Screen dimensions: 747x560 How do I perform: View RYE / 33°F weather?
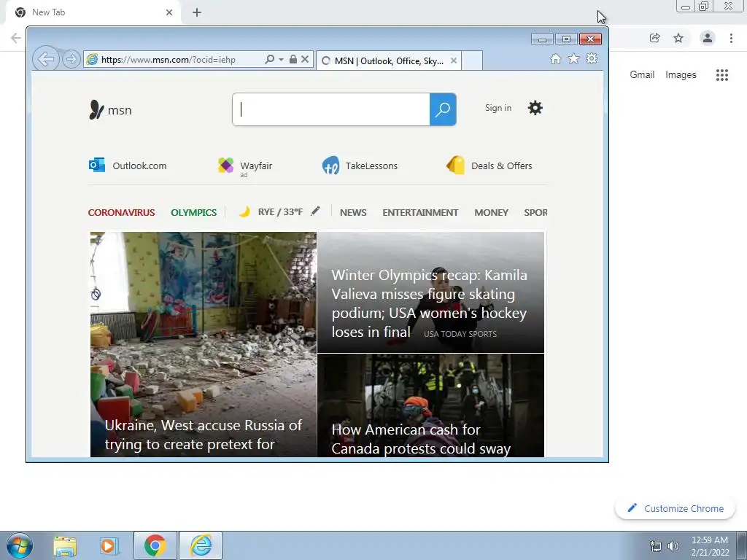[x=271, y=212]
